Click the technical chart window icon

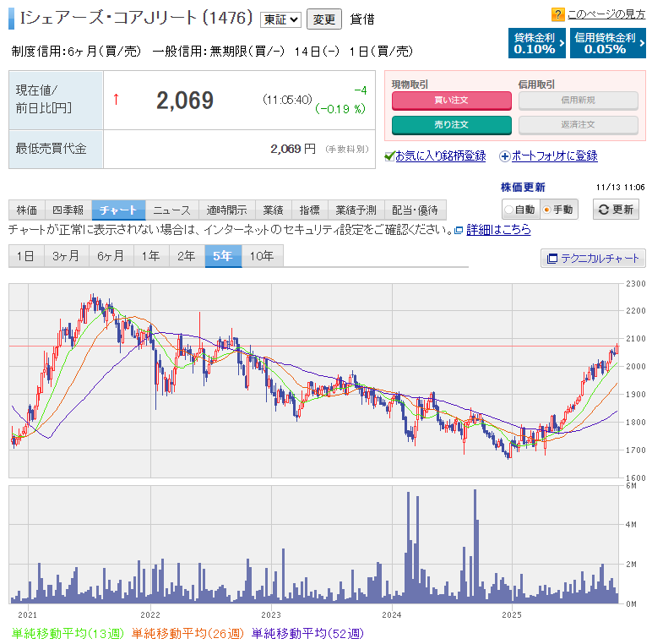pyautogui.click(x=551, y=259)
